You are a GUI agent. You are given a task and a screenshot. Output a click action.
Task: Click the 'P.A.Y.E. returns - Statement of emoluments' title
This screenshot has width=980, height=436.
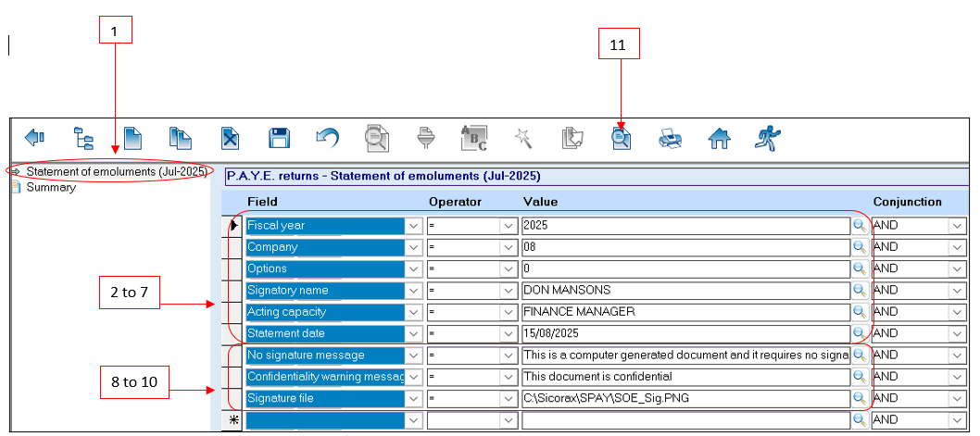point(383,176)
